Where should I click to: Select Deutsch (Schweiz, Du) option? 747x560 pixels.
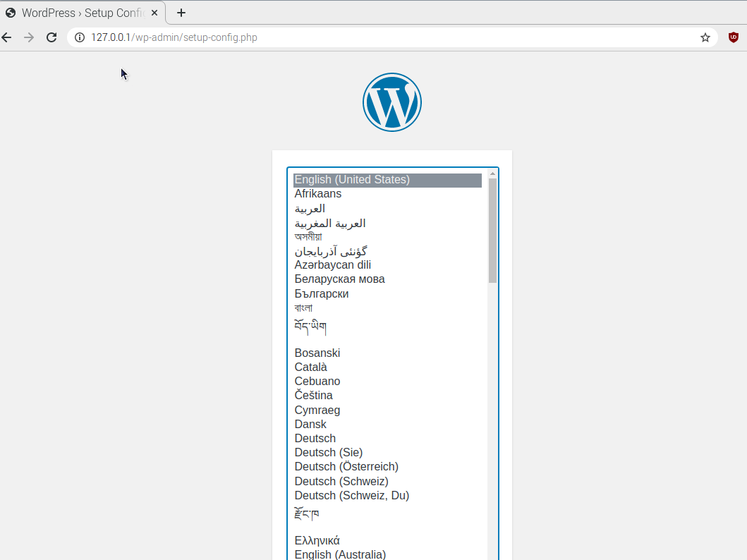click(x=388, y=496)
